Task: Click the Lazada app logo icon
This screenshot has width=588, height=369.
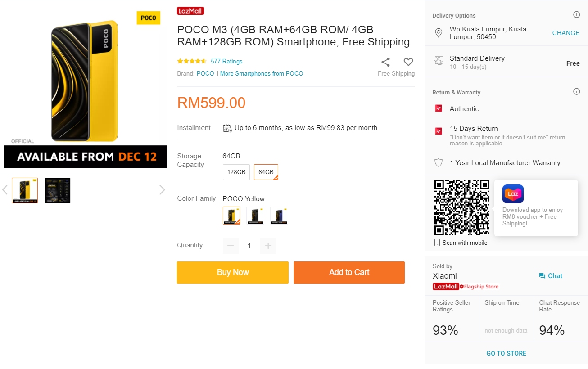Action: (513, 194)
